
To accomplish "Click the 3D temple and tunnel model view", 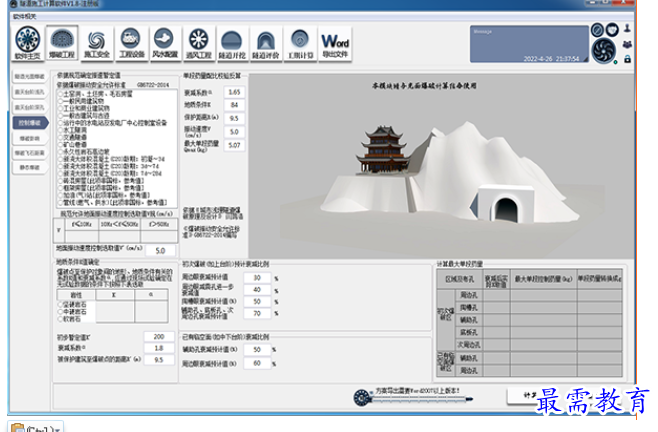I will point(441,166).
